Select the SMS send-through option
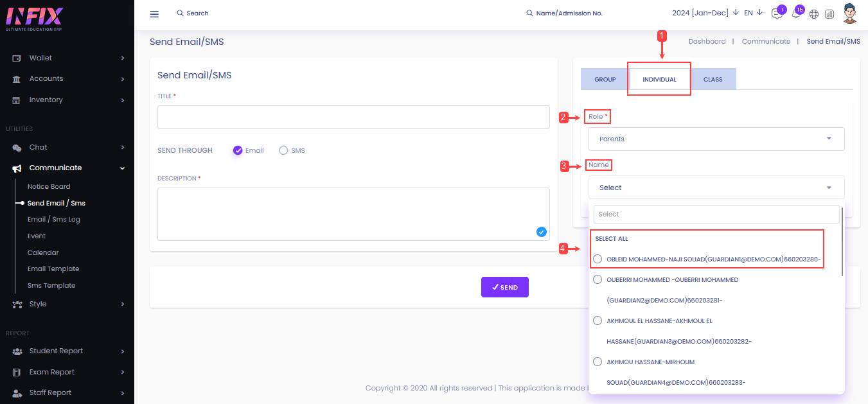The image size is (868, 404). [283, 150]
